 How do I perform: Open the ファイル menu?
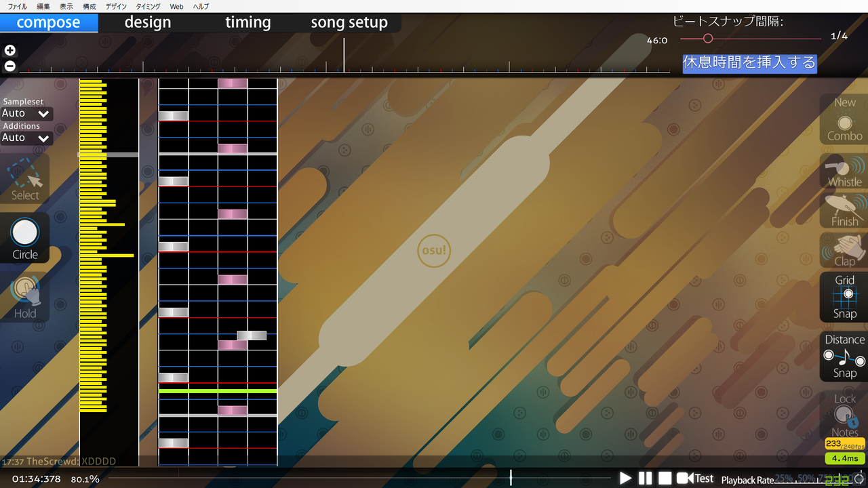[x=18, y=6]
